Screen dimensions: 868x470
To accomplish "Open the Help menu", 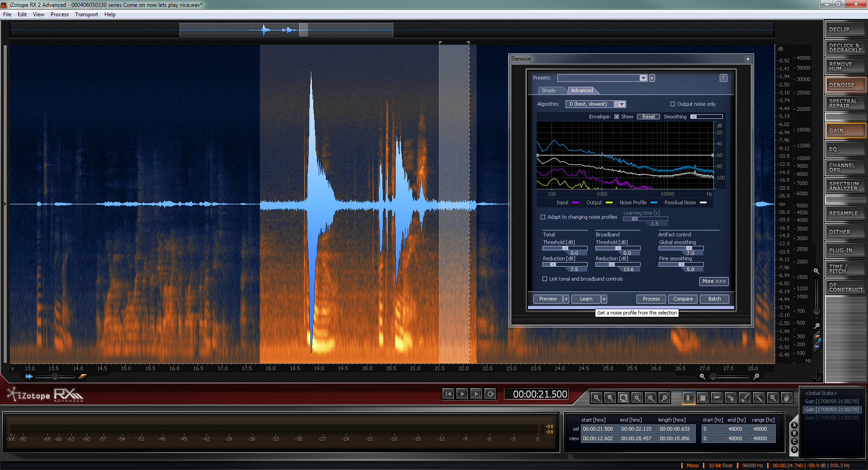I will (x=110, y=14).
